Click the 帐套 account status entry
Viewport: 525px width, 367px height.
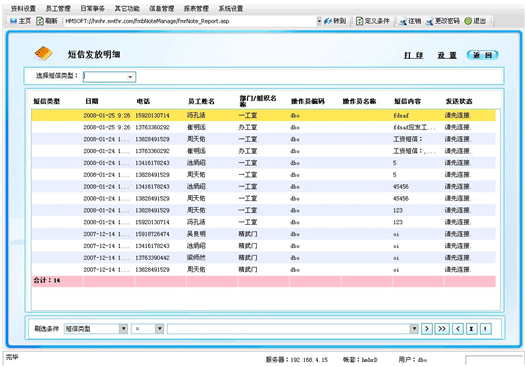(360, 360)
